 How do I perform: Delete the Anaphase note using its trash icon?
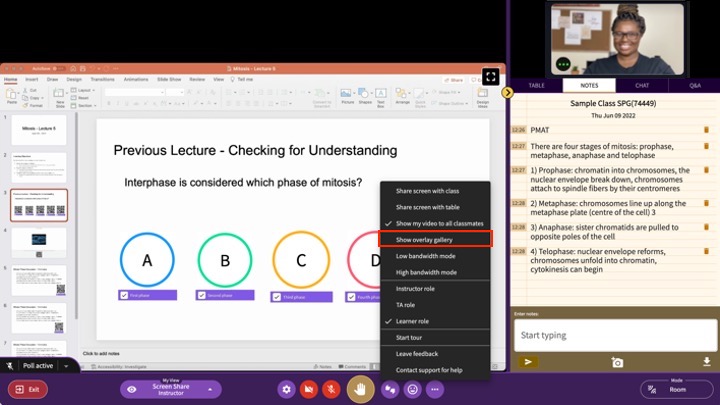706,227
